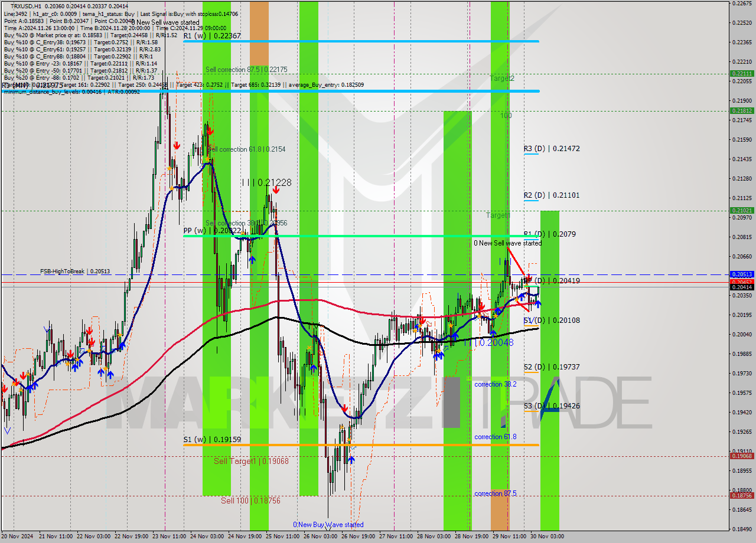Click the blue hollow arrow at the far left edge

pyautogui.click(x=6, y=431)
